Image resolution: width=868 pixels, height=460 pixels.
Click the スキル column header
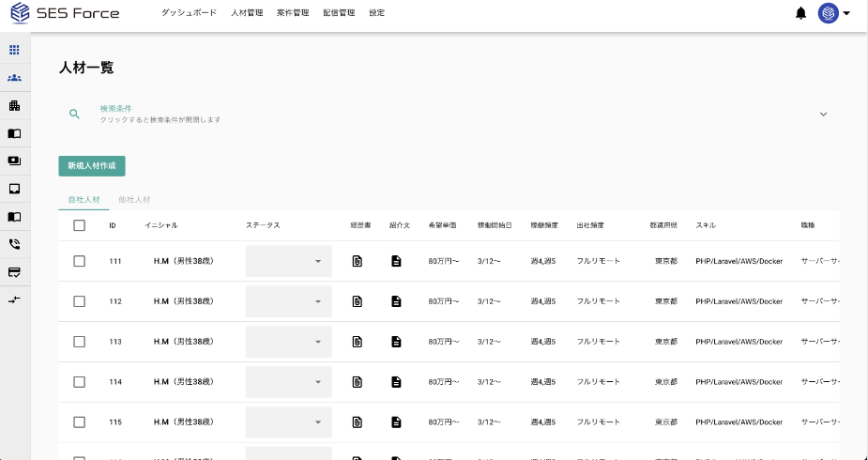coord(706,225)
